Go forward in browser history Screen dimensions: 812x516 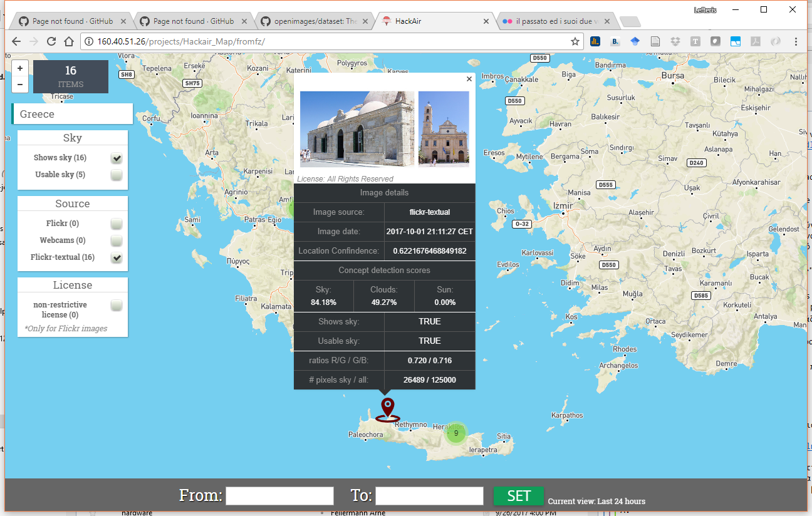34,41
